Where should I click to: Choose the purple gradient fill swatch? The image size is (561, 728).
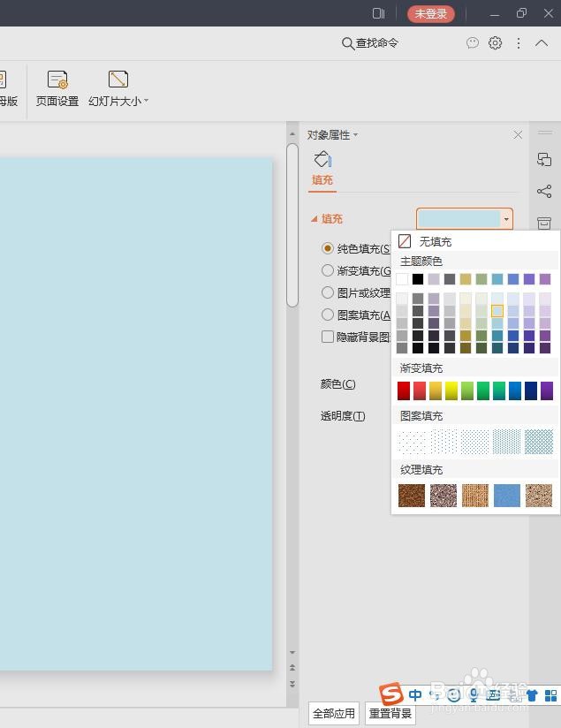click(547, 391)
